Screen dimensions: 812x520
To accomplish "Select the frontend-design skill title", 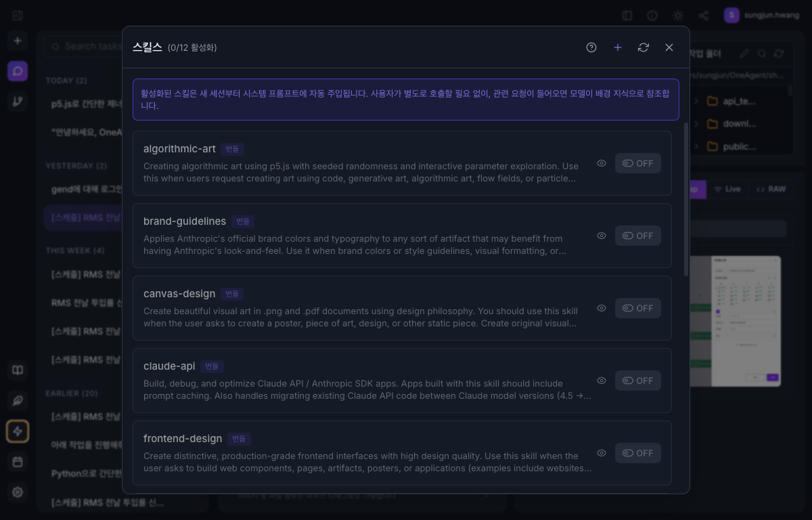I will coord(183,439).
